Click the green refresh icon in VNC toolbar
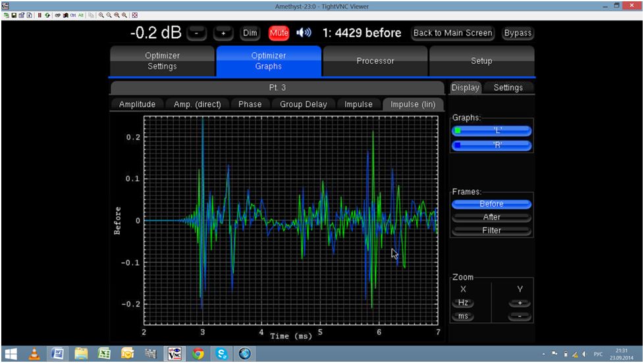This screenshot has height=363, width=644. [x=47, y=15]
